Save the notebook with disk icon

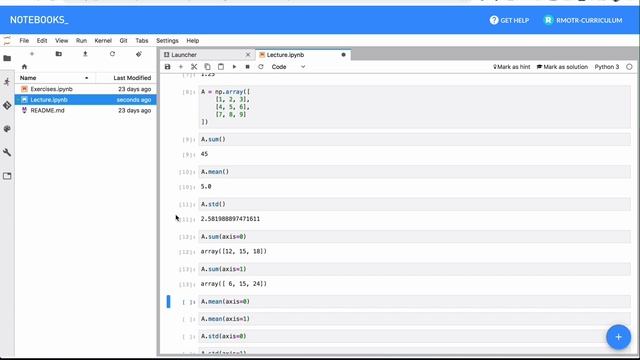coord(167,67)
